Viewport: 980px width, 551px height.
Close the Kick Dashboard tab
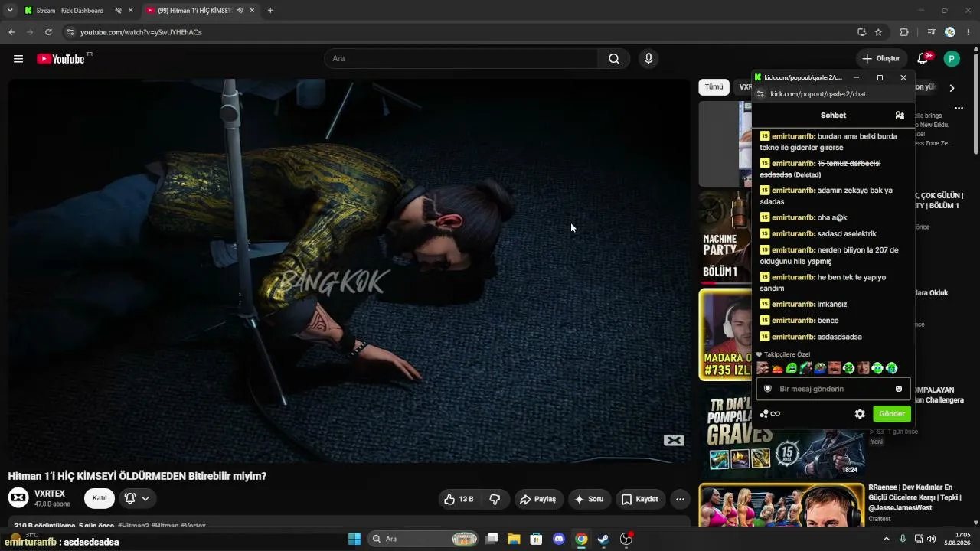(130, 11)
